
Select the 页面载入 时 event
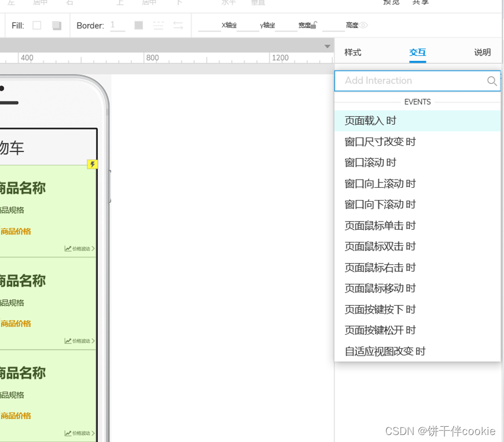pos(417,121)
